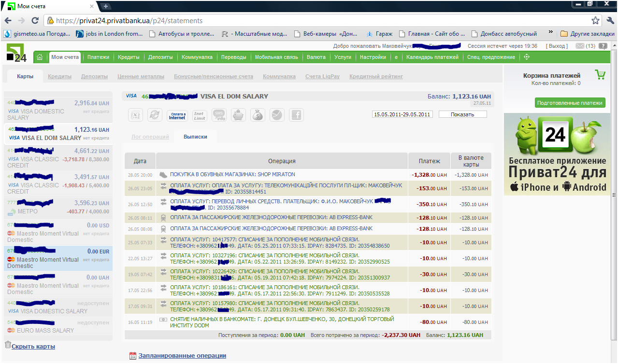This screenshot has width=618, height=364.
Task: Open the 'Переводы' menu
Action: pos(234,57)
